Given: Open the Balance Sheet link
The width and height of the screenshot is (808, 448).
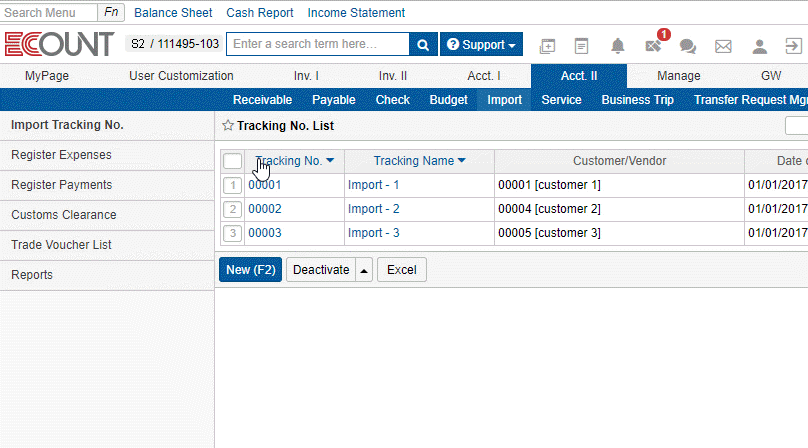Looking at the screenshot, I should 173,12.
